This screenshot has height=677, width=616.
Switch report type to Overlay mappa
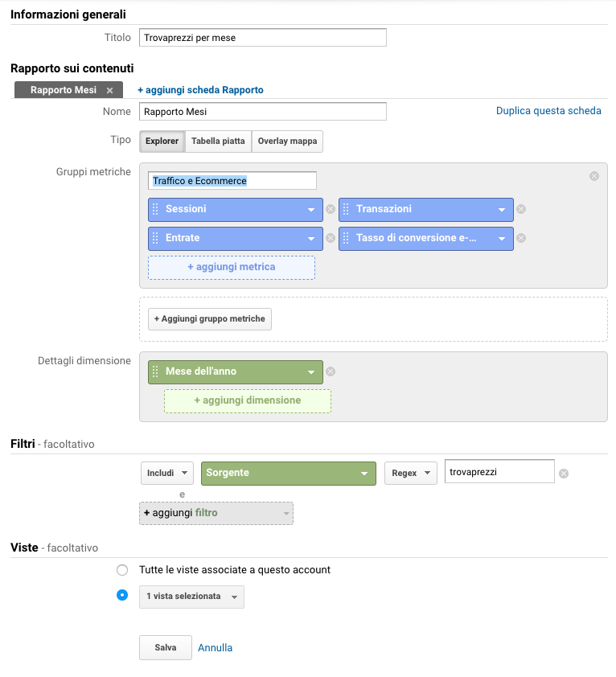click(x=287, y=142)
